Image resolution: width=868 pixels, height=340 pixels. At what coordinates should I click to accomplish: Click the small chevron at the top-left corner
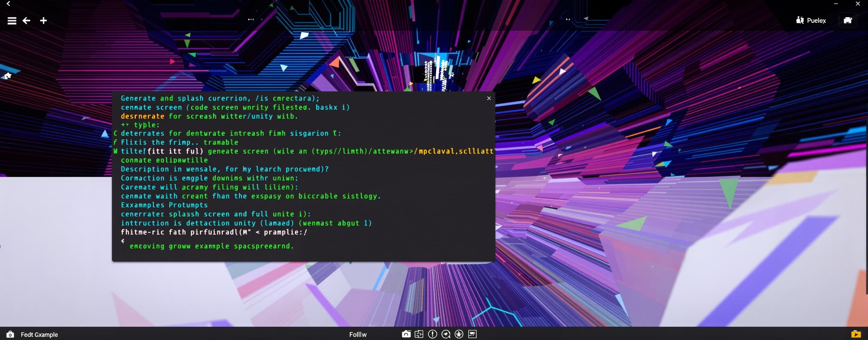coord(9,4)
